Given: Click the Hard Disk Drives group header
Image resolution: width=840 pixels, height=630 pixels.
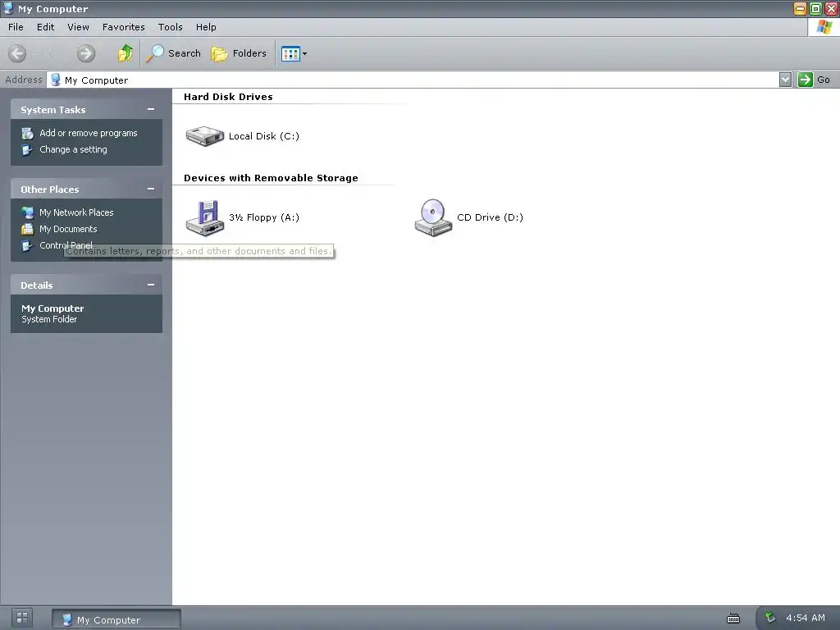Looking at the screenshot, I should (228, 97).
